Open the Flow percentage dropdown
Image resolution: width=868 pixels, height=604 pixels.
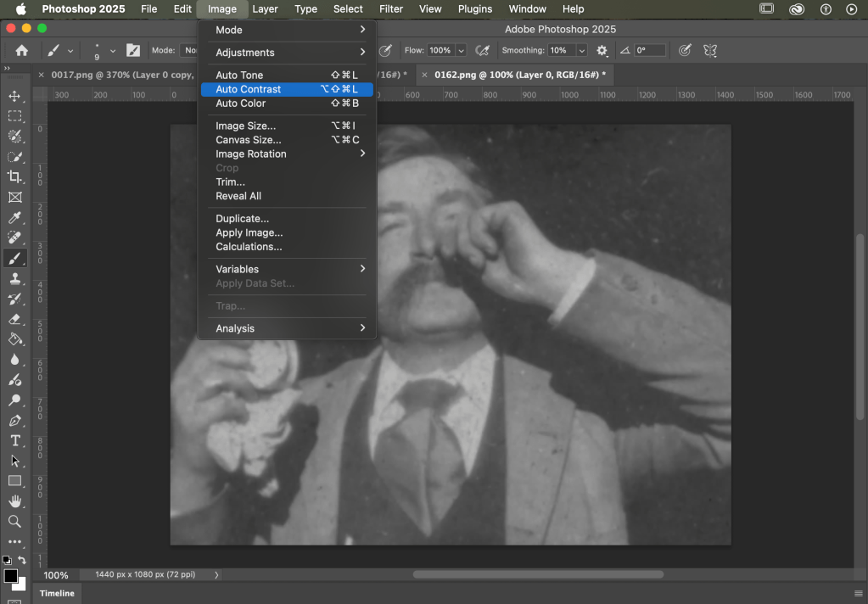pos(462,50)
